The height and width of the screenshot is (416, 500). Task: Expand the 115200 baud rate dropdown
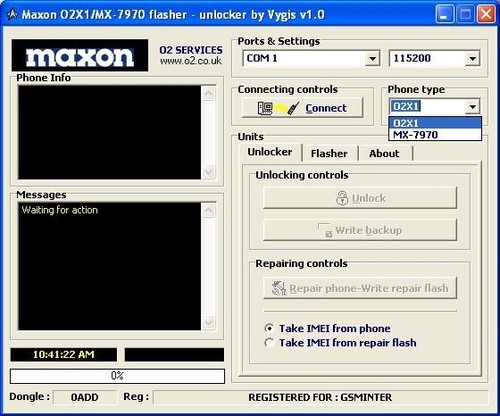point(472,59)
